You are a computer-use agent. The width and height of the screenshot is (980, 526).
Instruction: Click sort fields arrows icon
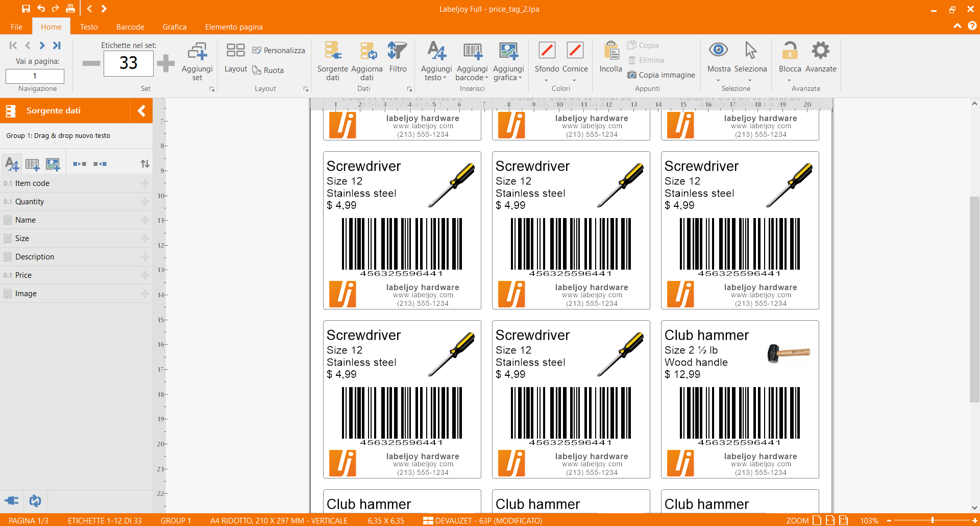point(145,164)
